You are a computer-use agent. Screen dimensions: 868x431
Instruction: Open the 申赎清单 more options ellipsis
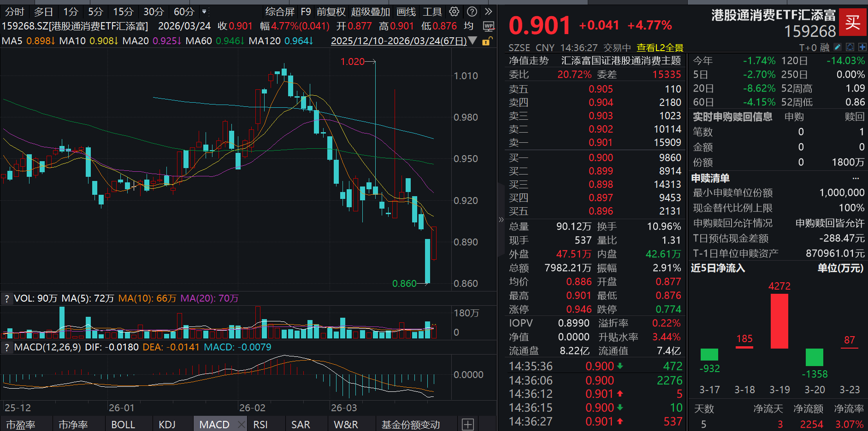click(x=856, y=178)
